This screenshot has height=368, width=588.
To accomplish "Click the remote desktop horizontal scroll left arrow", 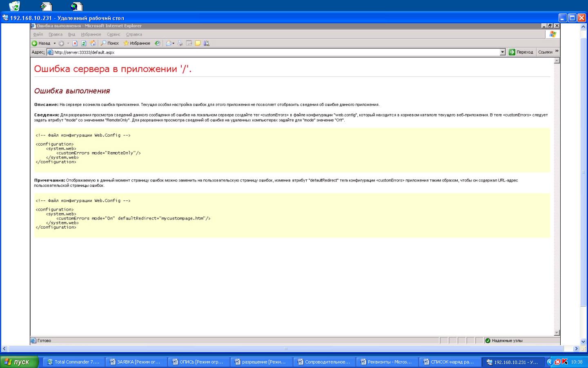I will (x=4, y=349).
